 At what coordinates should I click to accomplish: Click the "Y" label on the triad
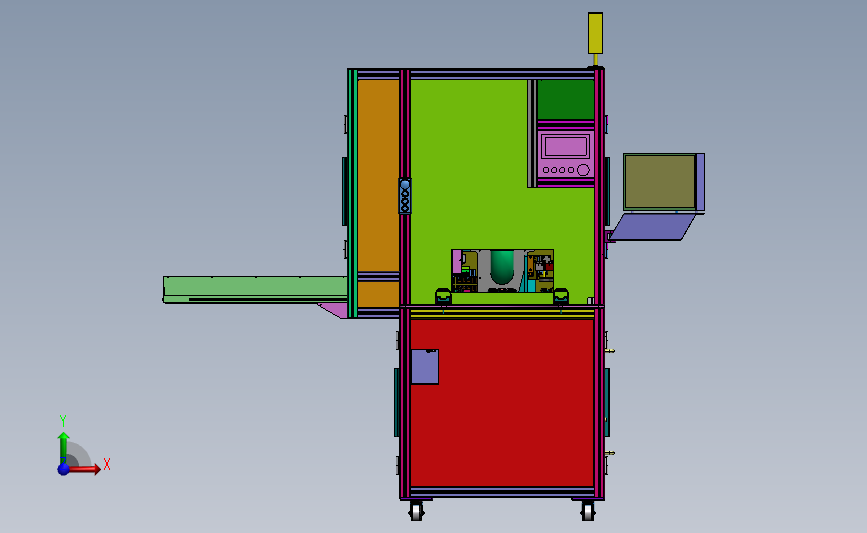pos(63,421)
